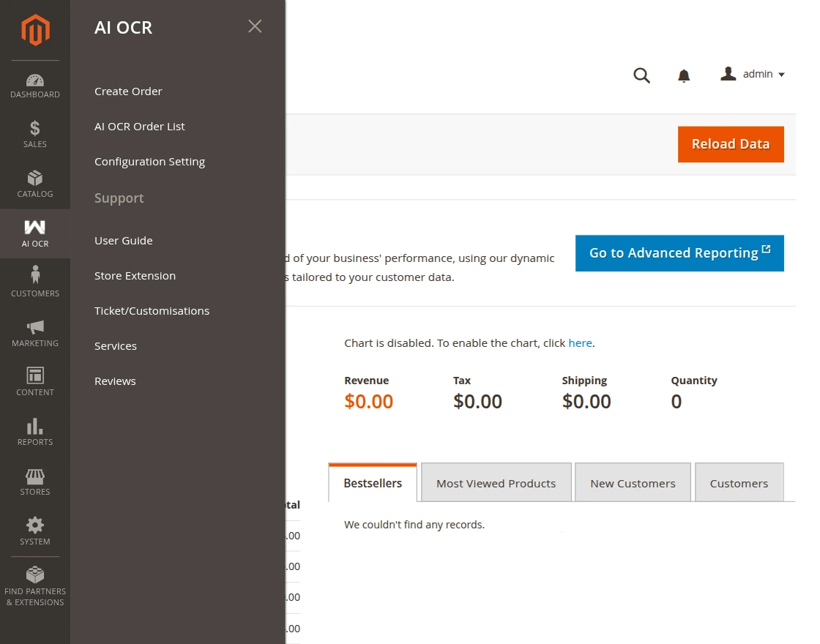The height and width of the screenshot is (644, 820).
Task: Open the Content sidebar icon
Action: point(34,382)
